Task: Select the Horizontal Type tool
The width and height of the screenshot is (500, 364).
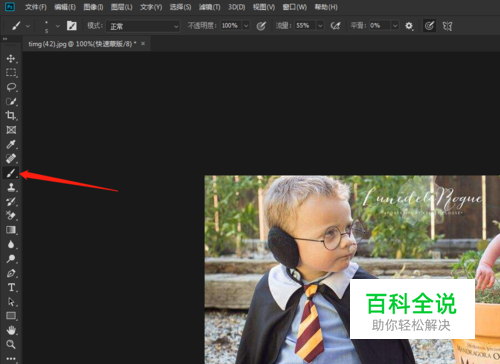Action: coord(11,287)
